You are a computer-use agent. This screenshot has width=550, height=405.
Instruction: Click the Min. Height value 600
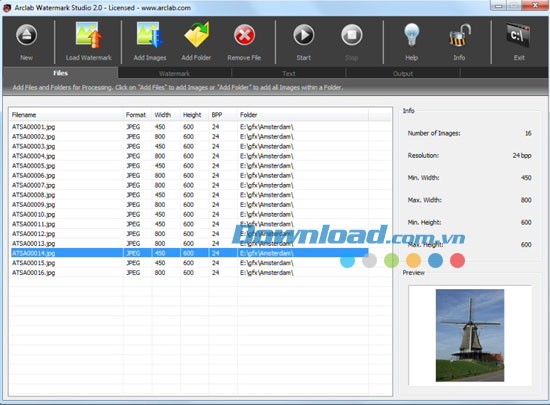point(526,222)
